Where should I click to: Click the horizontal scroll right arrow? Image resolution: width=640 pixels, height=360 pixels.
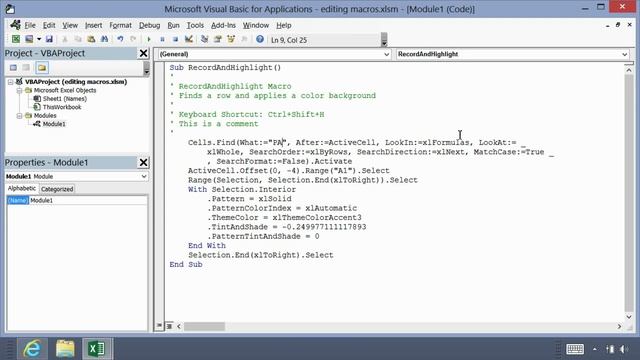[x=619, y=327]
